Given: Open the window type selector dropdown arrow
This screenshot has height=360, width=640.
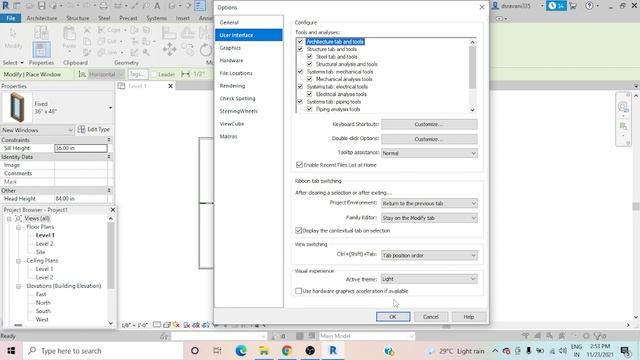Looking at the screenshot, I should click(x=110, y=108).
